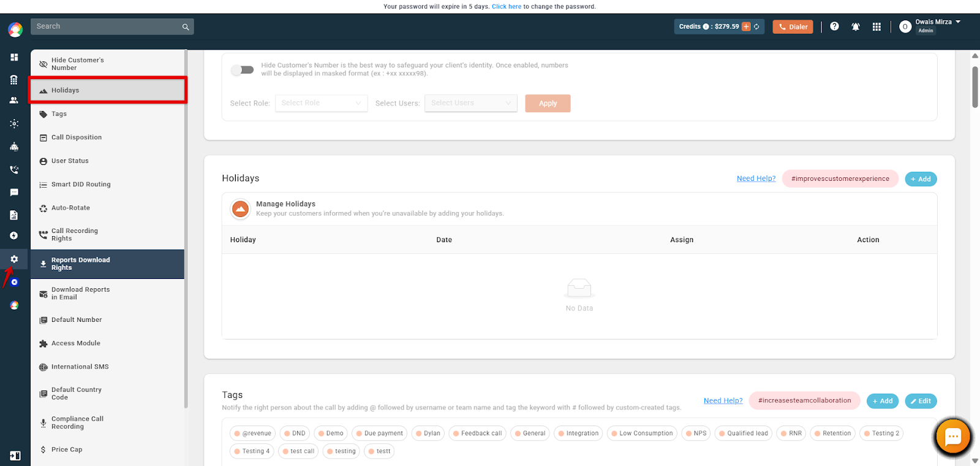Click the Apply button
This screenshot has width=980, height=466.
[548, 103]
